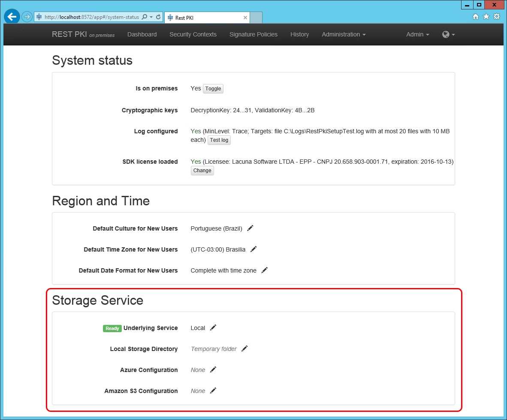Toggle the Is on premises setting

[x=213, y=88]
